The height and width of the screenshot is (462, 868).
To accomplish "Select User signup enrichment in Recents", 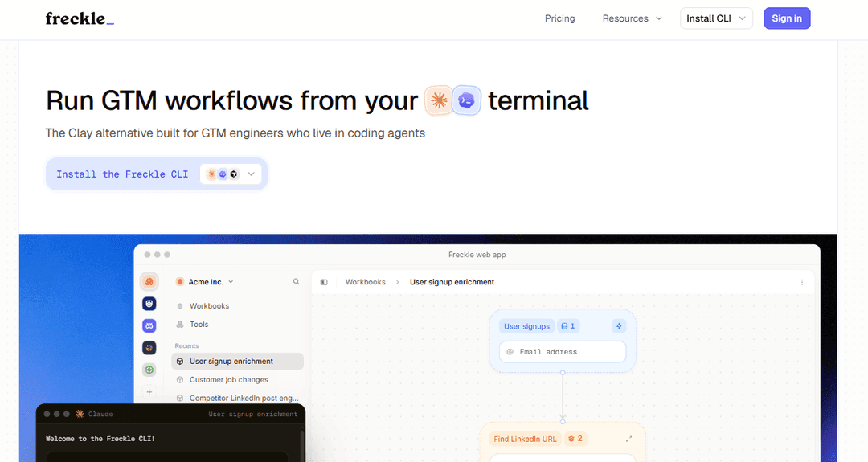I will 237,362.
